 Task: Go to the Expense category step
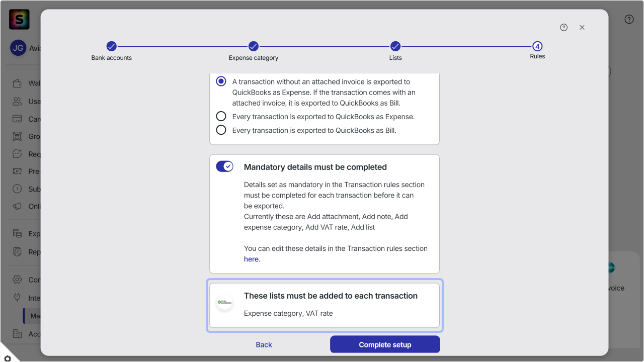(254, 46)
